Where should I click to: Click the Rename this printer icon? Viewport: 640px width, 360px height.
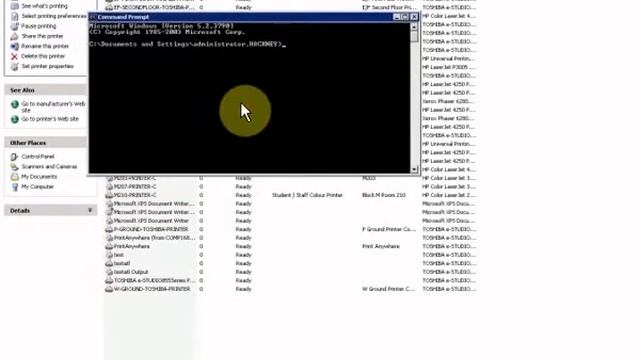14,46
